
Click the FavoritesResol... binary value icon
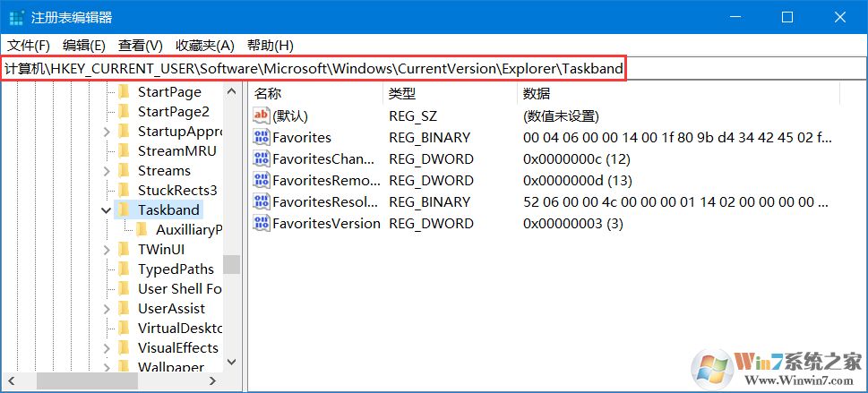tap(262, 202)
